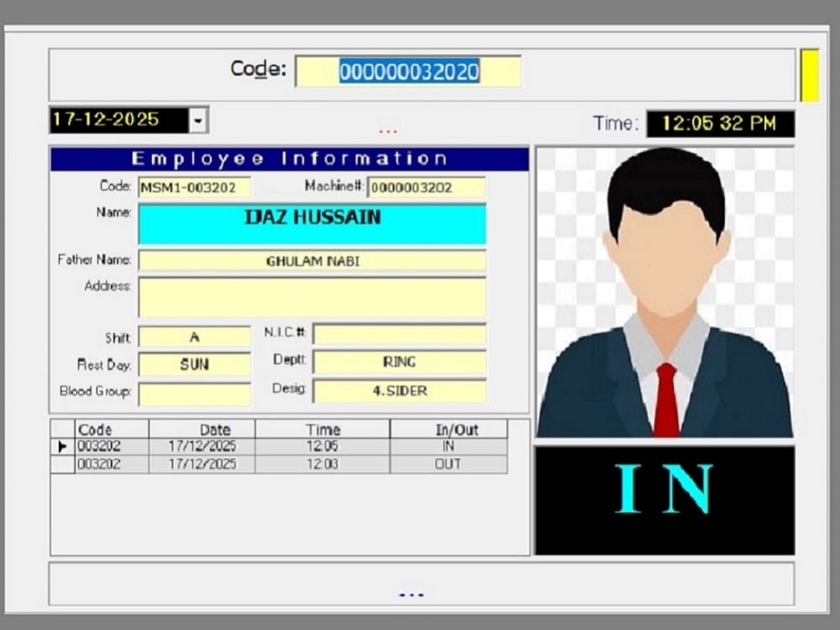Click the Code: label at the top
The width and height of the screenshot is (840, 630).
click(x=258, y=69)
